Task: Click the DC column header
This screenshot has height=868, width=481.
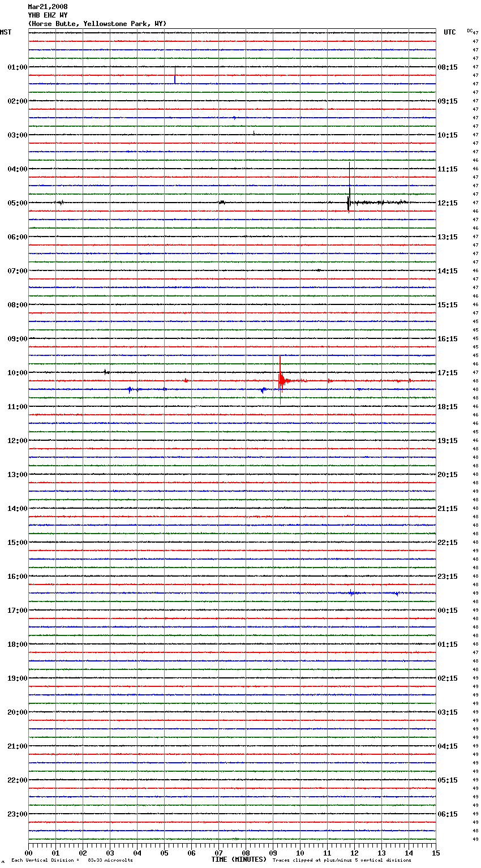Action: [470, 31]
